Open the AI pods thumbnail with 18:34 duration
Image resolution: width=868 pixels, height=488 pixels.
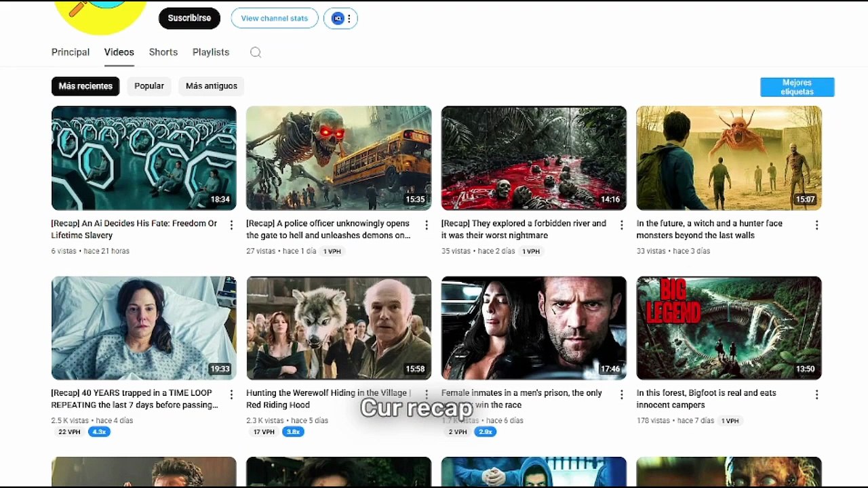pyautogui.click(x=144, y=158)
